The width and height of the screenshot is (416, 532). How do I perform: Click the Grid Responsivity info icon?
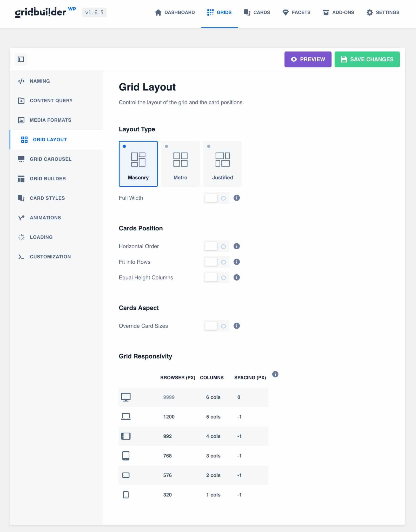(275, 374)
